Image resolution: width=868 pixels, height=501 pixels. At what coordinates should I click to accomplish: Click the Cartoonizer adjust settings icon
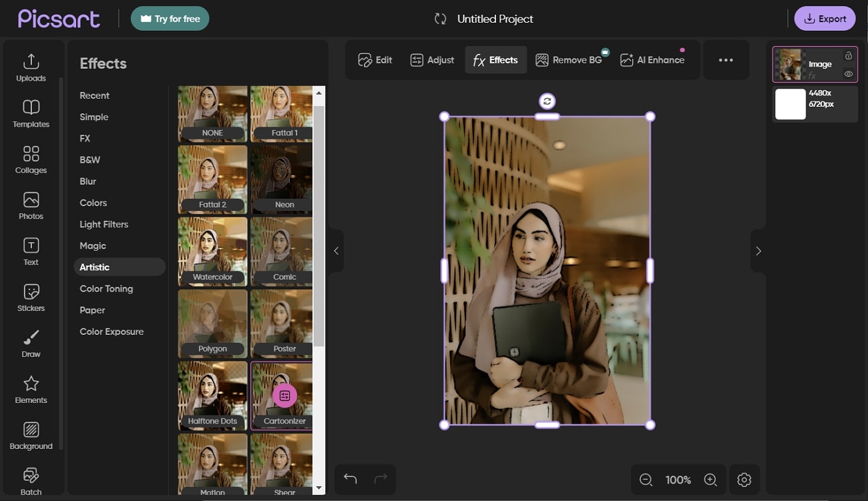coord(284,396)
